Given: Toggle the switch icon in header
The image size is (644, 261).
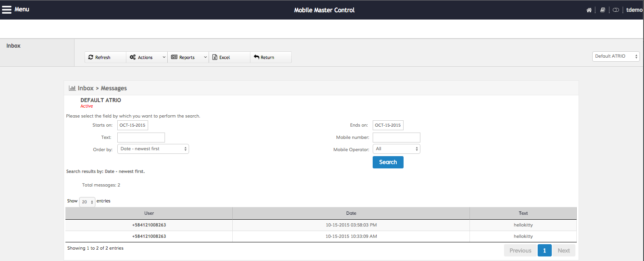Looking at the screenshot, I should coord(616,10).
